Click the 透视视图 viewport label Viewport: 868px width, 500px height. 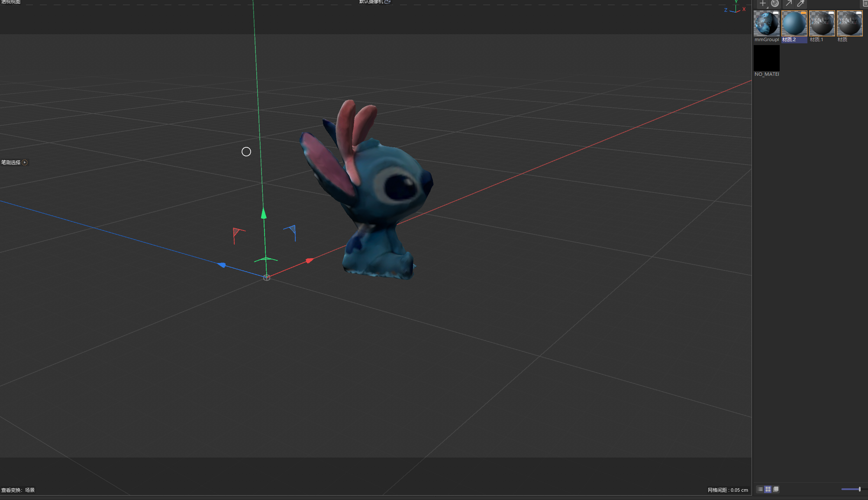[11, 2]
